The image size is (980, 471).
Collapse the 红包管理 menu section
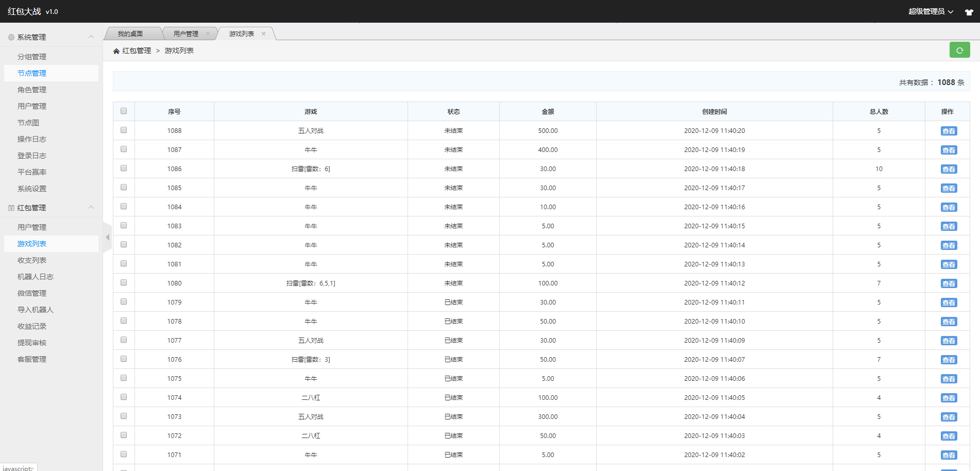91,207
